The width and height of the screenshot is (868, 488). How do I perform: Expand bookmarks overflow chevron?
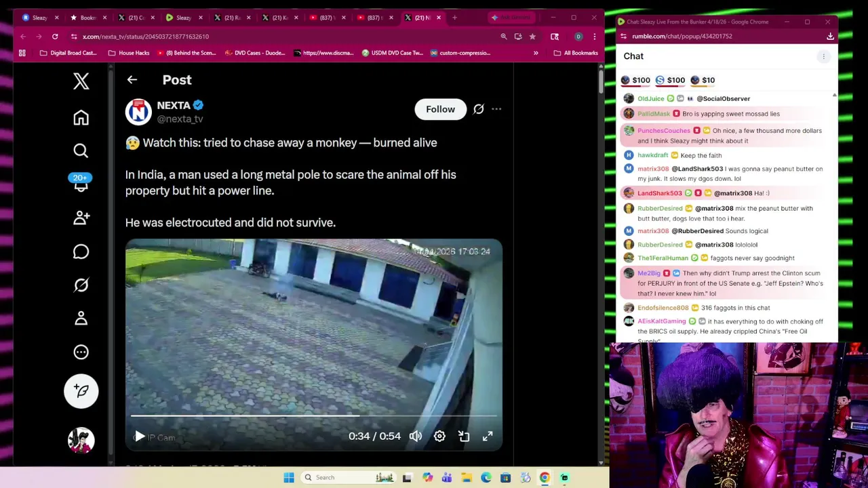click(536, 53)
